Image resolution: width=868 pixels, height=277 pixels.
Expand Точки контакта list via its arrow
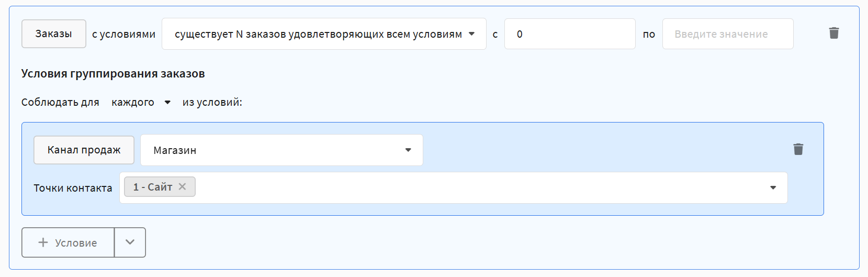pyautogui.click(x=773, y=187)
